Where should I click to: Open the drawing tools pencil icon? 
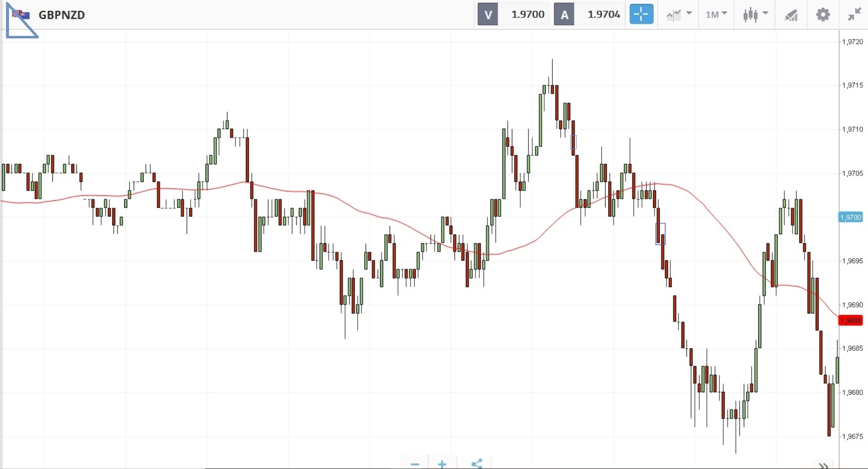[x=791, y=15]
